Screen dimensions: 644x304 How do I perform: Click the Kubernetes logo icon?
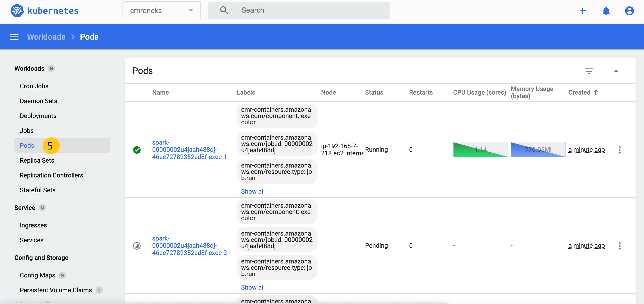pos(17,11)
